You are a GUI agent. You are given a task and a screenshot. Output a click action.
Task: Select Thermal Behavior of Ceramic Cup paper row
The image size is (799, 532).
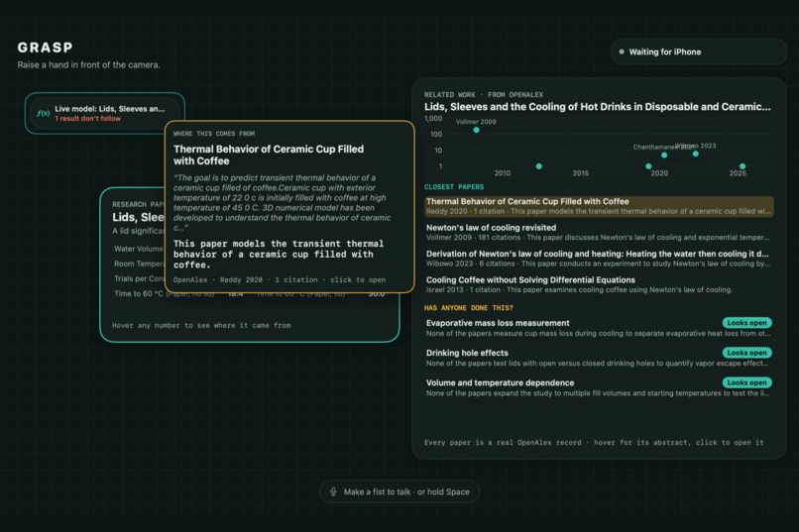tap(599, 206)
